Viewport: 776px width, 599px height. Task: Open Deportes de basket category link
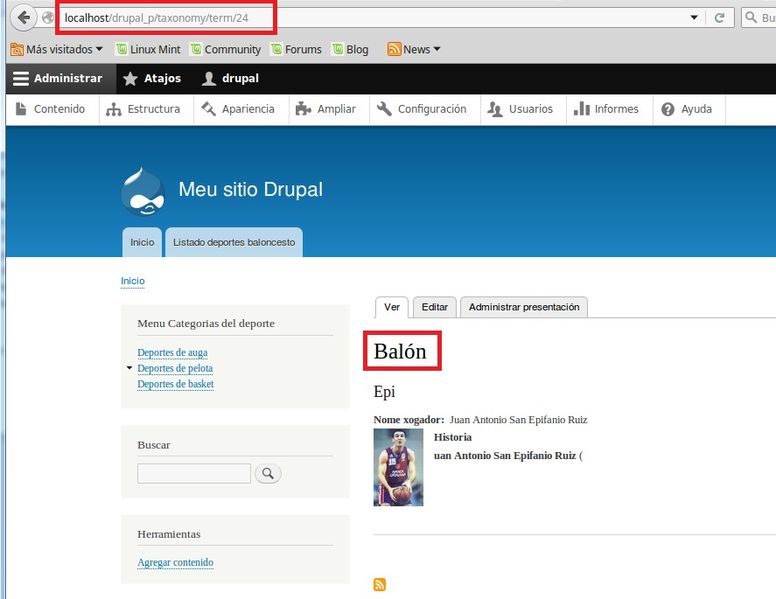[176, 384]
